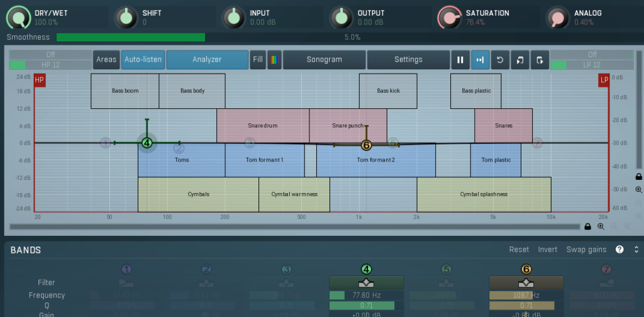
Task: Open the Settings button
Action: click(x=408, y=60)
